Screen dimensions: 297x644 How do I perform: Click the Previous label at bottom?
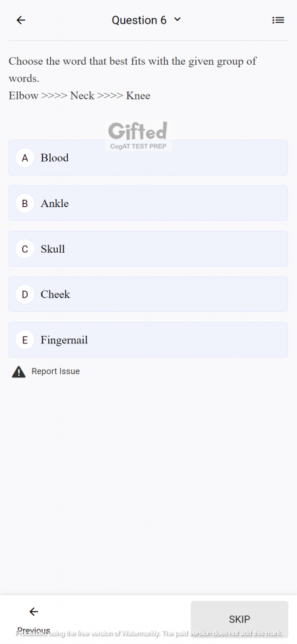click(x=34, y=630)
